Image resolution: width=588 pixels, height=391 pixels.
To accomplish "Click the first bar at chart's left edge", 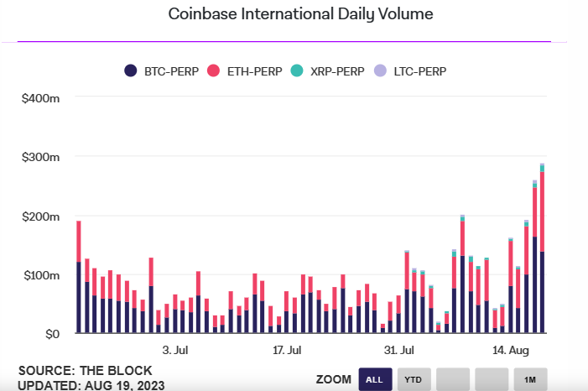I will (79, 277).
